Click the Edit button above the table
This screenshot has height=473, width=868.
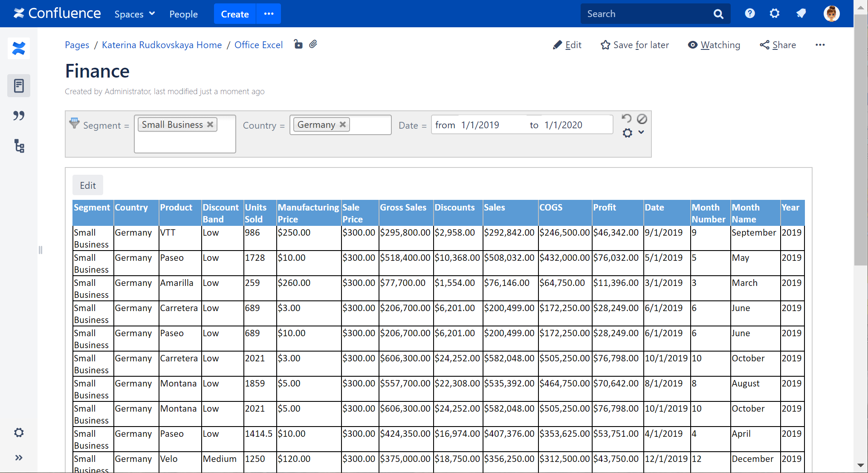click(x=88, y=185)
